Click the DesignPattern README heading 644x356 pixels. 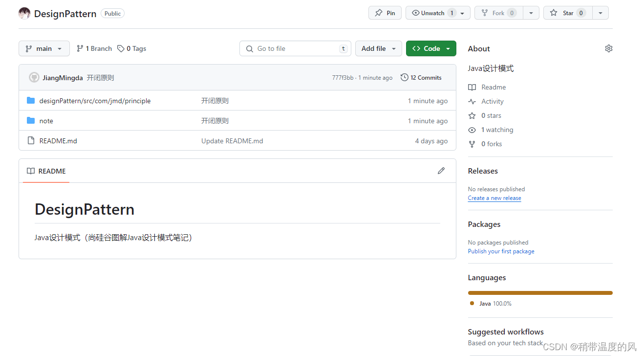tap(85, 209)
